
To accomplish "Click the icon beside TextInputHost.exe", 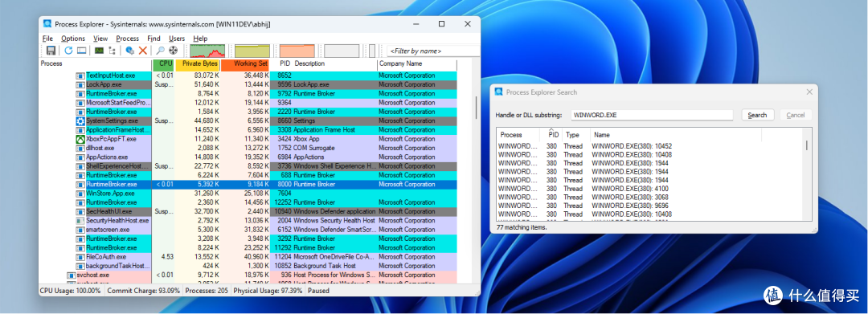I will point(80,75).
